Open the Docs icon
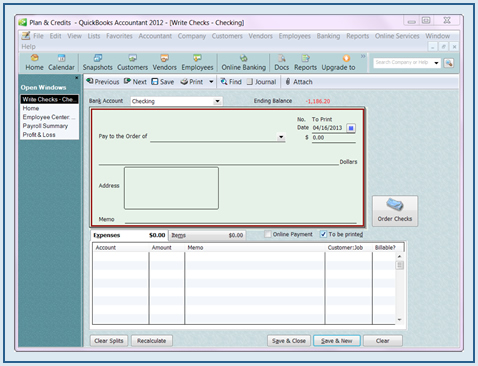 tap(282, 63)
